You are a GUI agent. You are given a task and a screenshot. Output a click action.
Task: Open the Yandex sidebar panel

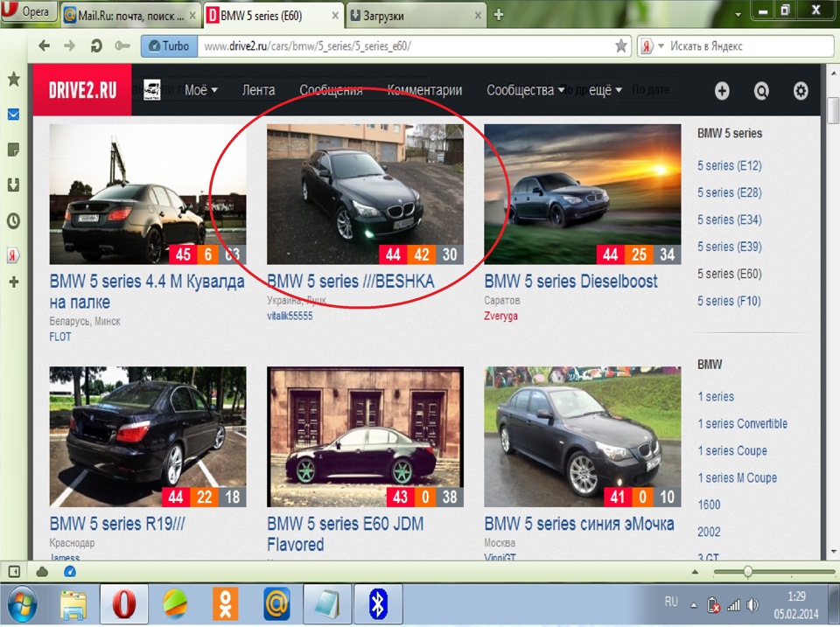click(x=14, y=254)
